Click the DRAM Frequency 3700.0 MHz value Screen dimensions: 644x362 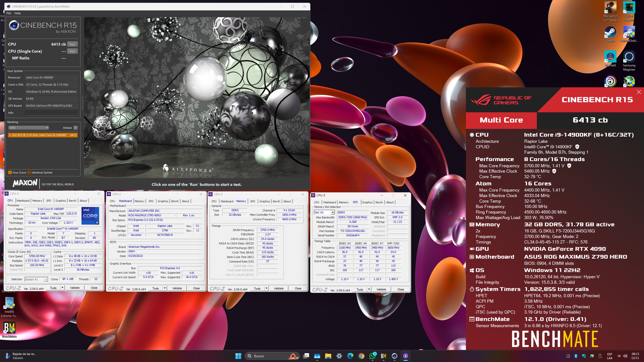[x=267, y=230]
